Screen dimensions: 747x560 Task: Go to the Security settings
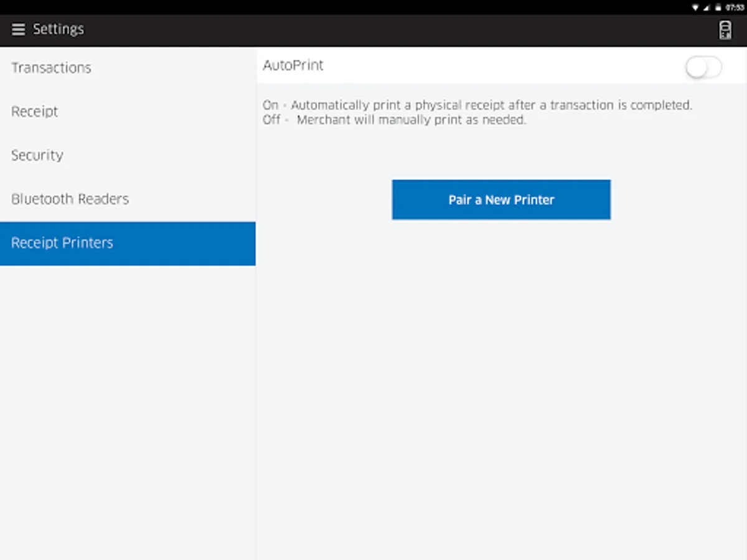(37, 156)
